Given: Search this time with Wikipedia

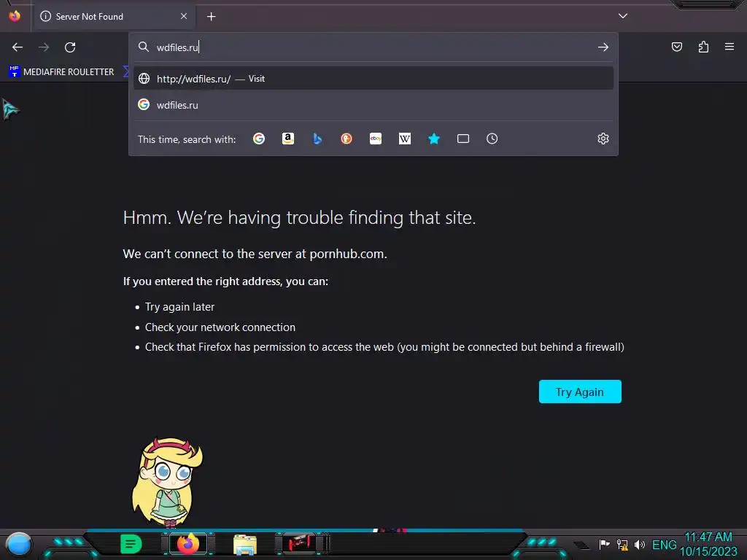Looking at the screenshot, I should 404,139.
